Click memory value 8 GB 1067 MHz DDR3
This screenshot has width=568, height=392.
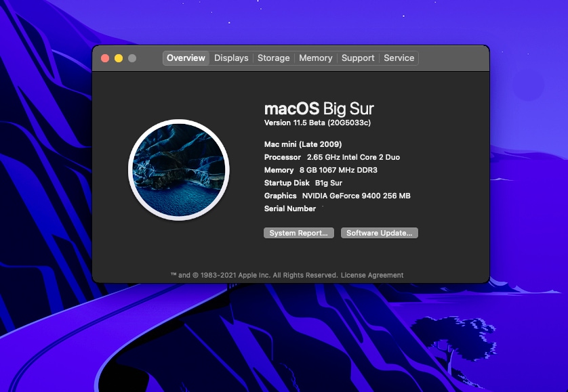pyautogui.click(x=338, y=170)
